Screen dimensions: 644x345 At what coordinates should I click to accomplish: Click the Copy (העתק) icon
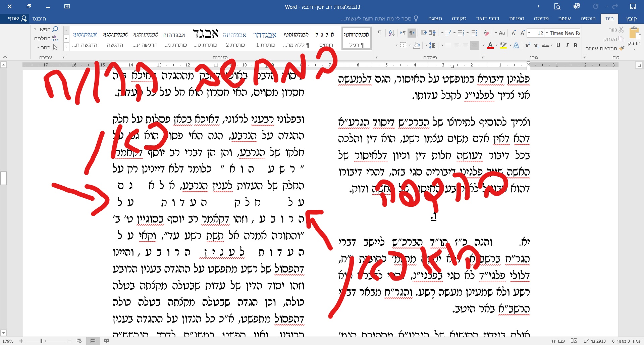pyautogui.click(x=621, y=39)
